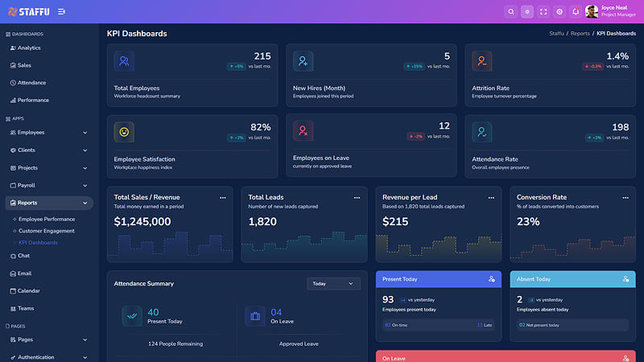Click the Attrition Rate card icon
Viewport: 644px width, 362px height.
(481, 61)
